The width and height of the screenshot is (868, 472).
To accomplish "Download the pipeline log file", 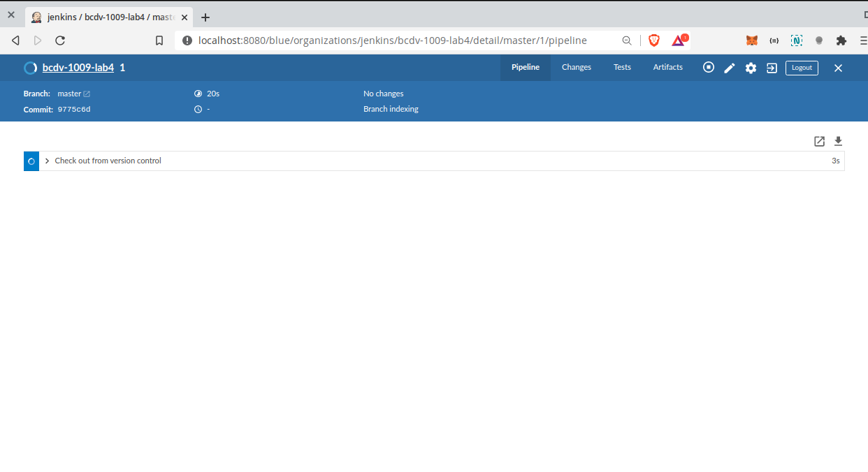I will [x=839, y=142].
